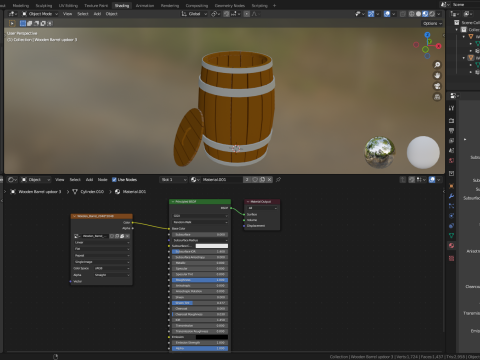
Task: Collapse the Principled BSDF node with its arrow
Action: [x=173, y=202]
